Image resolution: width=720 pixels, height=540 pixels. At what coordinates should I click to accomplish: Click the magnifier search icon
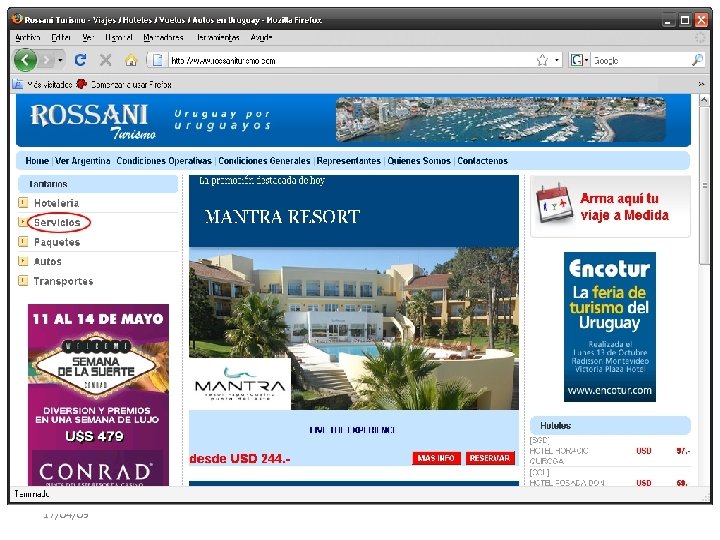point(697,60)
